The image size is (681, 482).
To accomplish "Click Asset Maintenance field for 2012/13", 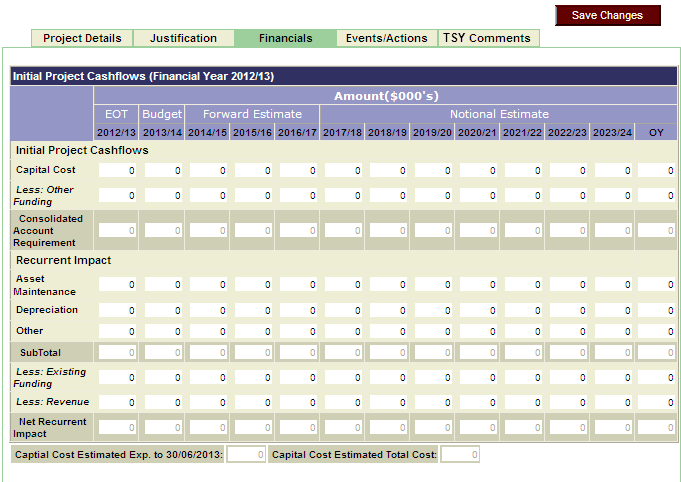I will 116,286.
